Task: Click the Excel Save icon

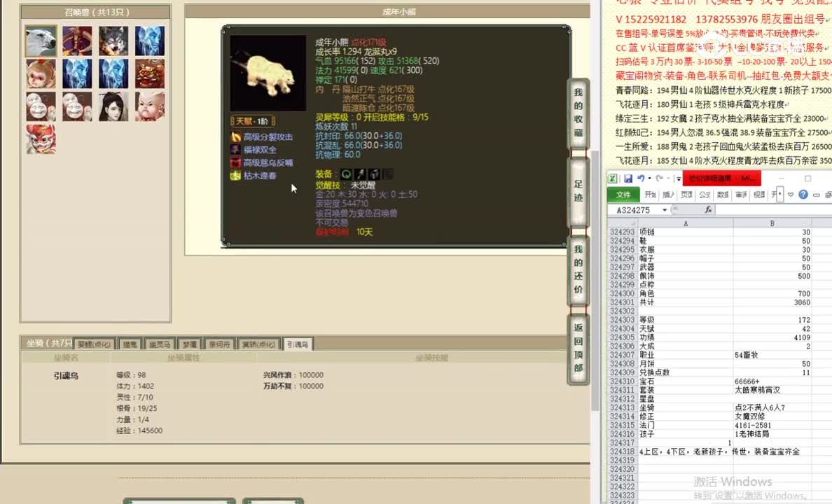Action: (629, 177)
